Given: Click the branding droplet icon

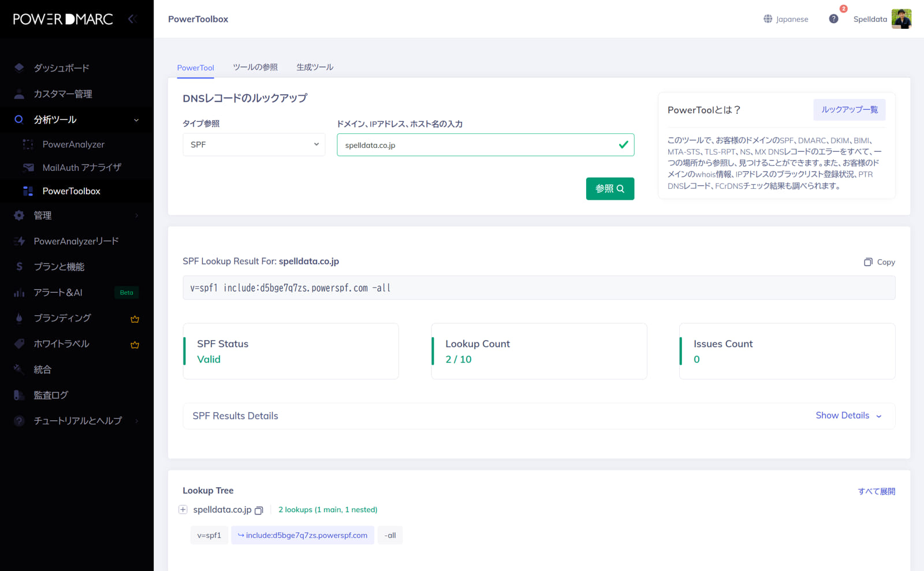Looking at the screenshot, I should tap(19, 318).
